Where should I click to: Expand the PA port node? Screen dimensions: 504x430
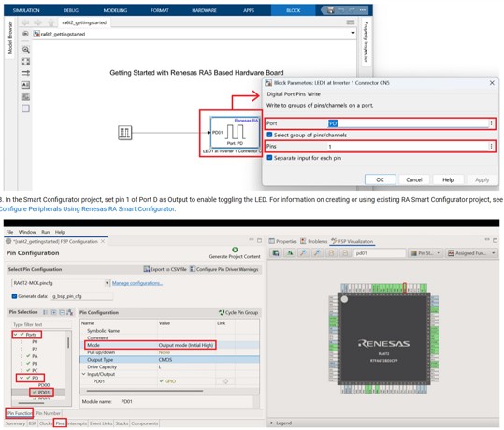[22, 356]
